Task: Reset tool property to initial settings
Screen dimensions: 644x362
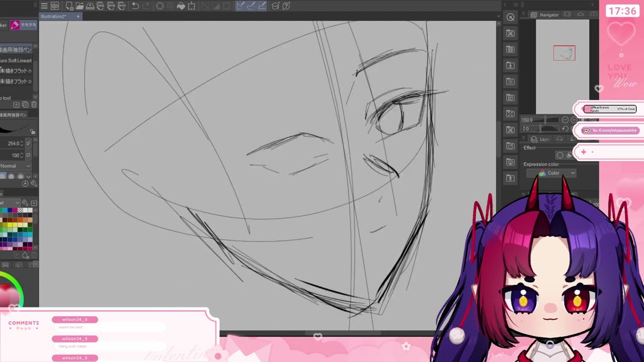Action: pyautogui.click(x=26, y=184)
